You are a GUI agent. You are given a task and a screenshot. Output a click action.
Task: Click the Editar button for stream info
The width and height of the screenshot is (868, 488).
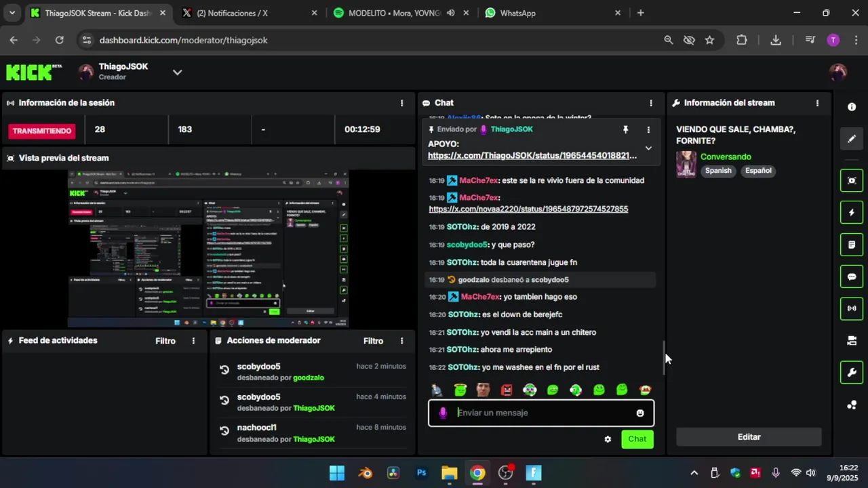tap(749, 437)
